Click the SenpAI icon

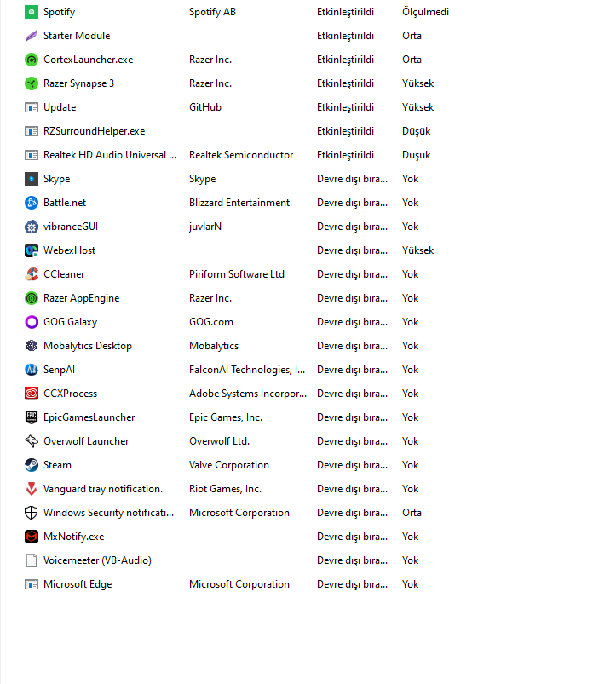[32, 370]
